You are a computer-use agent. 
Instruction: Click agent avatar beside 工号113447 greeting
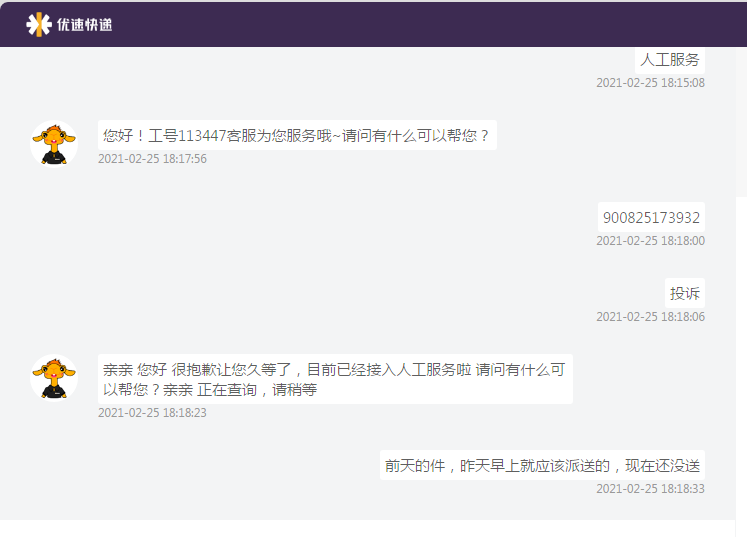pyautogui.click(x=54, y=144)
